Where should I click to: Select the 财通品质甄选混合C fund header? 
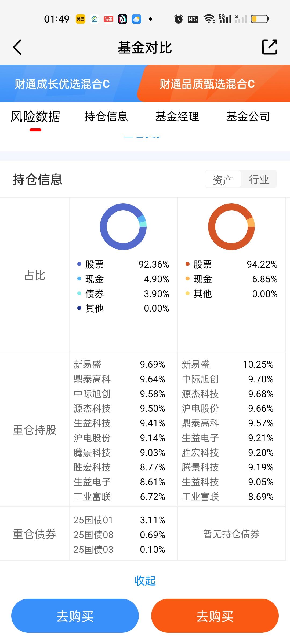point(207,84)
